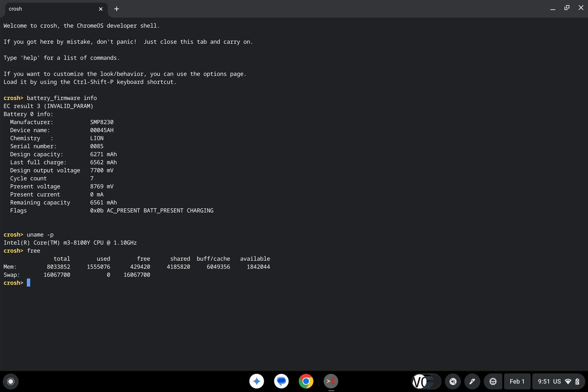The width and height of the screenshot is (588, 392).
Task: Click the gear icon in system tray
Action: coord(493,381)
